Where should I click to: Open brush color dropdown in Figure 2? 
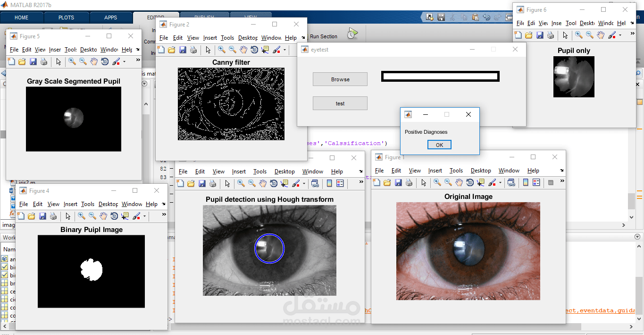point(284,50)
